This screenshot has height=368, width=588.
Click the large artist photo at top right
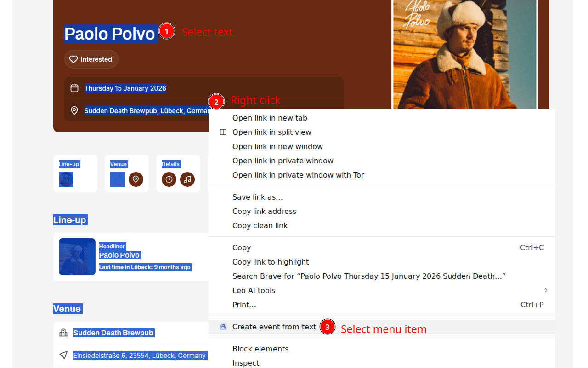tap(464, 55)
